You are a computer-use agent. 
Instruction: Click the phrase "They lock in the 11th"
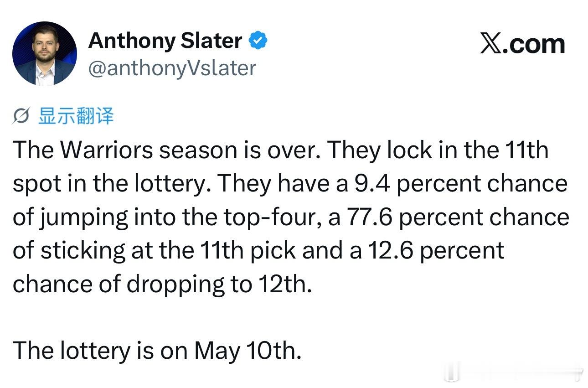click(x=438, y=150)
